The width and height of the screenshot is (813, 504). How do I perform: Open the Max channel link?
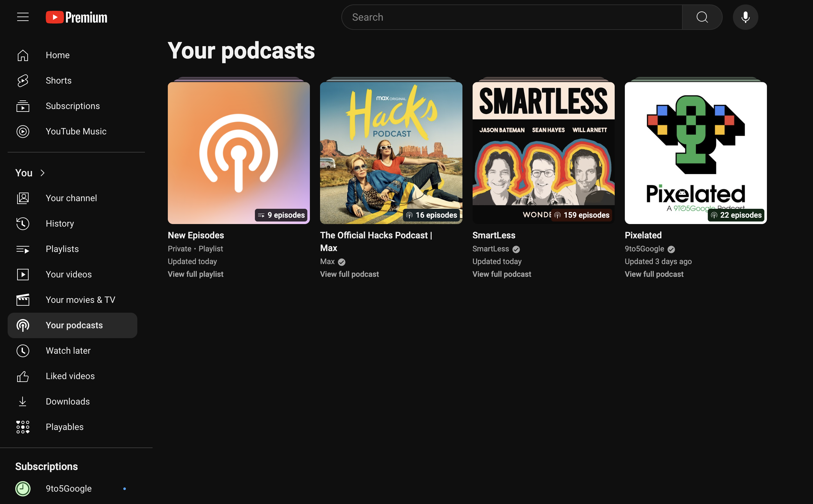327,262
